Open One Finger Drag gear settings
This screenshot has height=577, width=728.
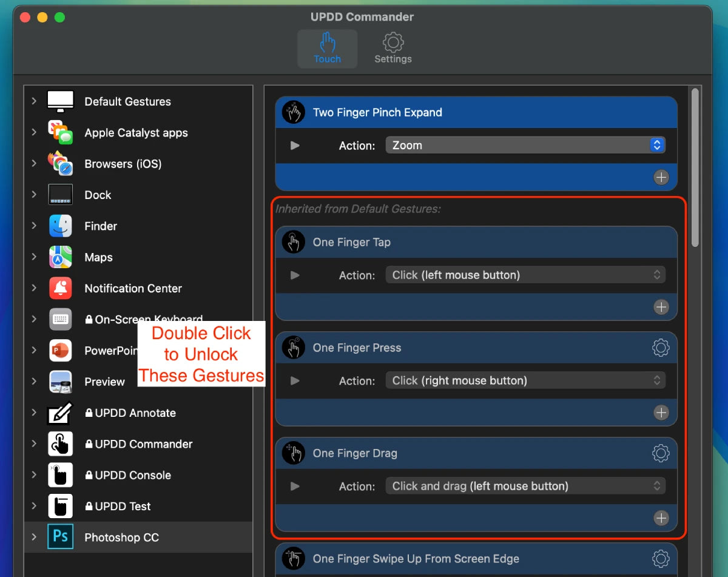coord(661,453)
